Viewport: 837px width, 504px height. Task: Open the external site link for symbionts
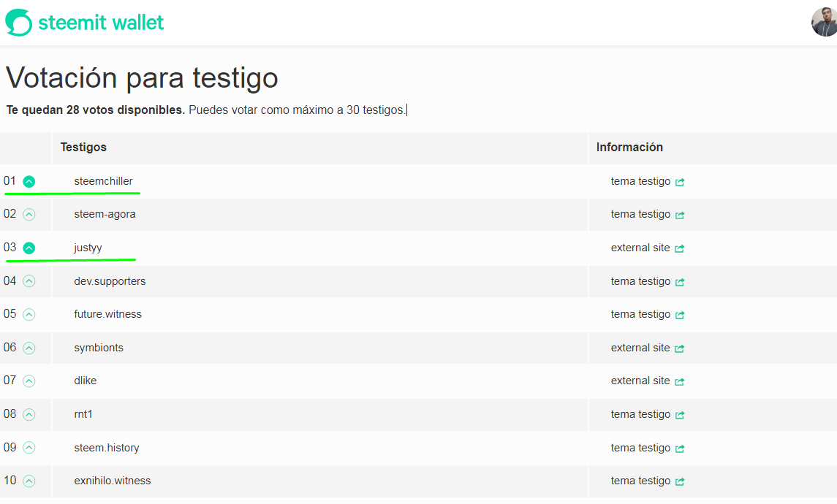pos(640,348)
